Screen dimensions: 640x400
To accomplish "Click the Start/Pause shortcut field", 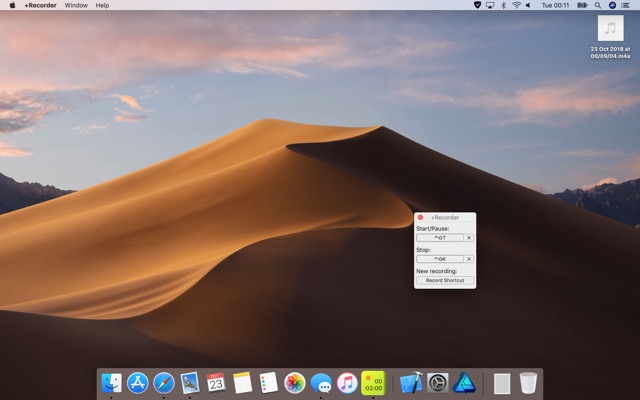I will 440,238.
